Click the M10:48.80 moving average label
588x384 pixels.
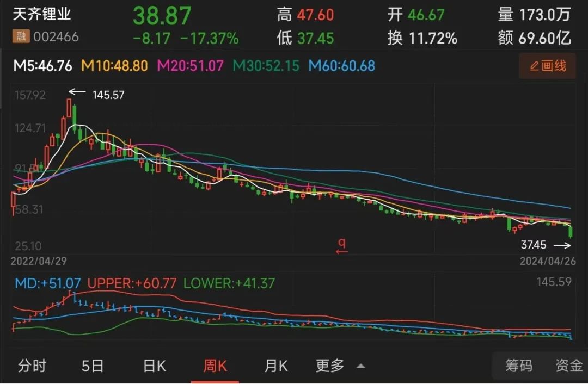114,66
